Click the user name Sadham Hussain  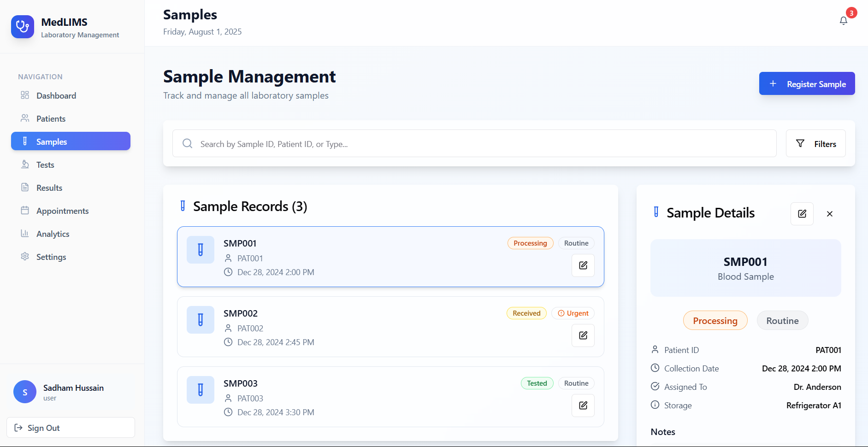click(73, 388)
